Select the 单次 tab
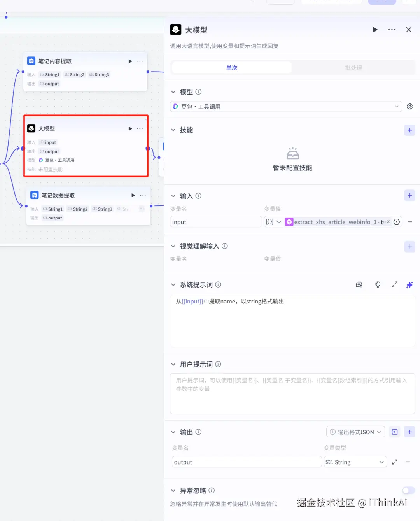Image resolution: width=420 pixels, height=521 pixels. [x=231, y=67]
